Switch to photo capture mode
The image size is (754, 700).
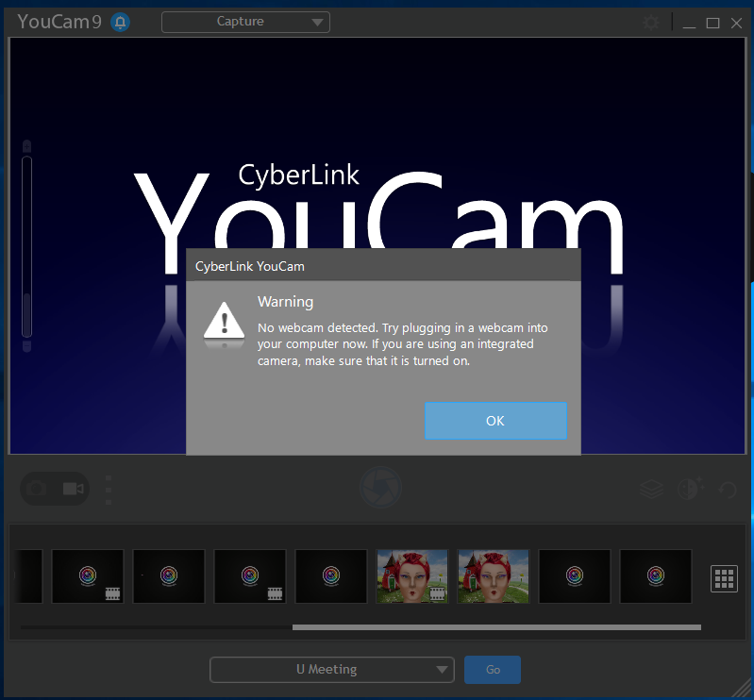(x=37, y=489)
